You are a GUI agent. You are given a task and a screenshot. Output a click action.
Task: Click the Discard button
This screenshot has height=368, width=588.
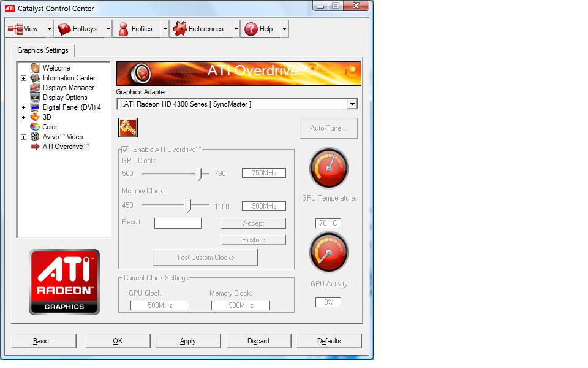click(258, 341)
